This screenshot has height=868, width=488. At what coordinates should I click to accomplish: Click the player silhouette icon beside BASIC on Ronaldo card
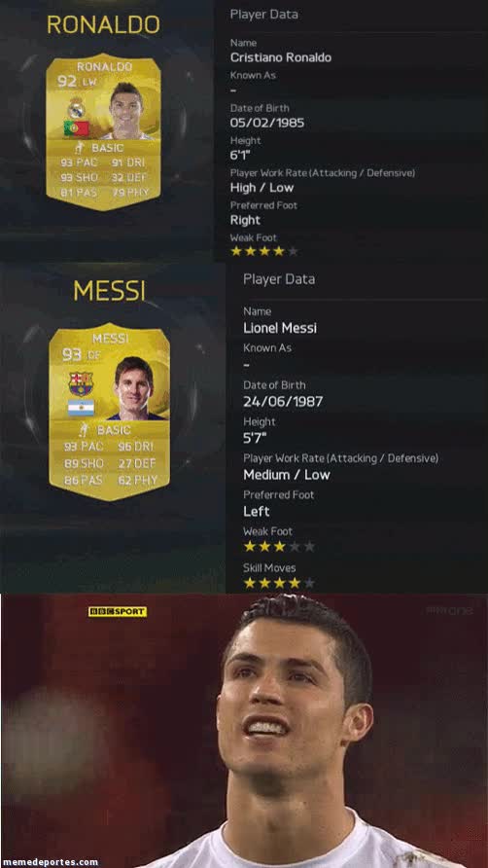click(x=79, y=148)
